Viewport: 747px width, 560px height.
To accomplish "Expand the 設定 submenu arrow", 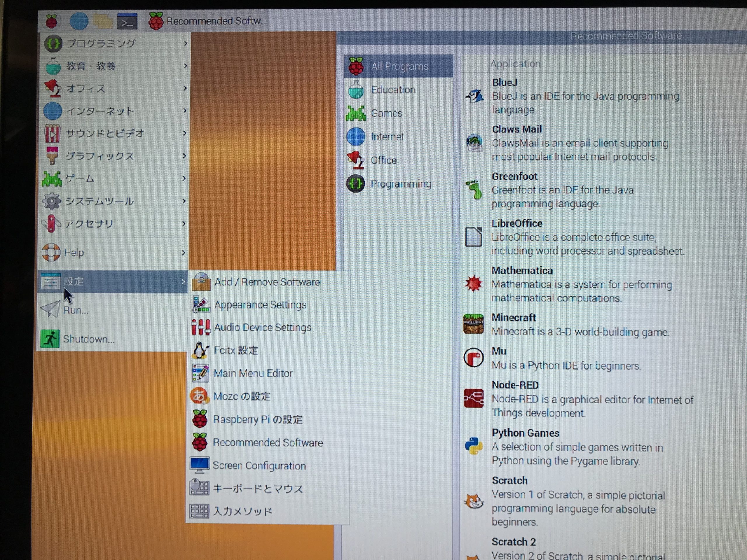I will point(183,281).
